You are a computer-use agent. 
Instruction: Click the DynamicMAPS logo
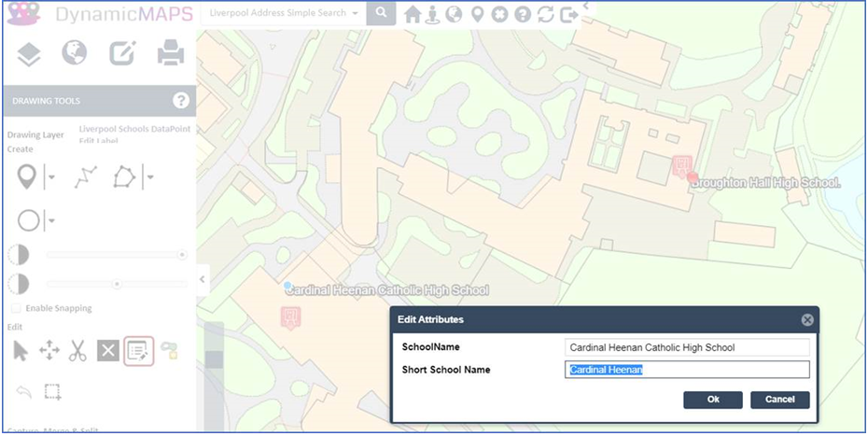(x=100, y=13)
